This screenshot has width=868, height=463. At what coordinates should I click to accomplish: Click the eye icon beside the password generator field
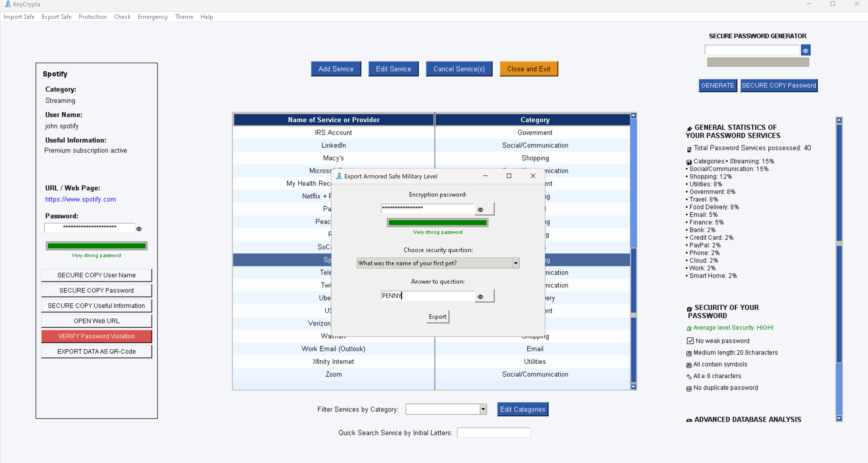point(805,50)
